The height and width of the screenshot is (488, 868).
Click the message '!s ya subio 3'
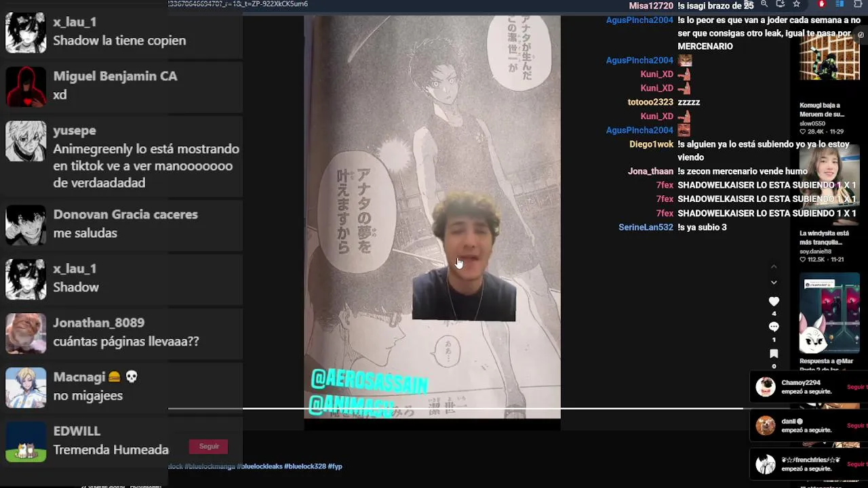702,227
